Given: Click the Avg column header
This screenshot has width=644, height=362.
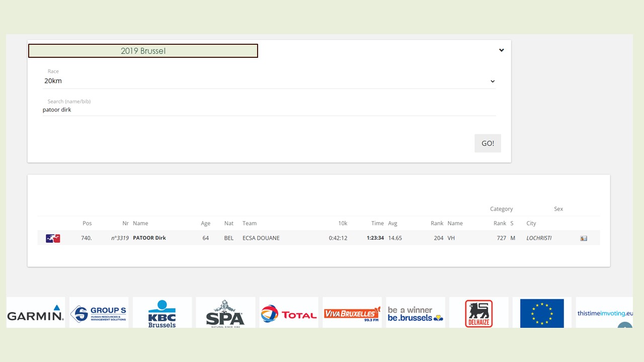Looking at the screenshot, I should pyautogui.click(x=393, y=223).
